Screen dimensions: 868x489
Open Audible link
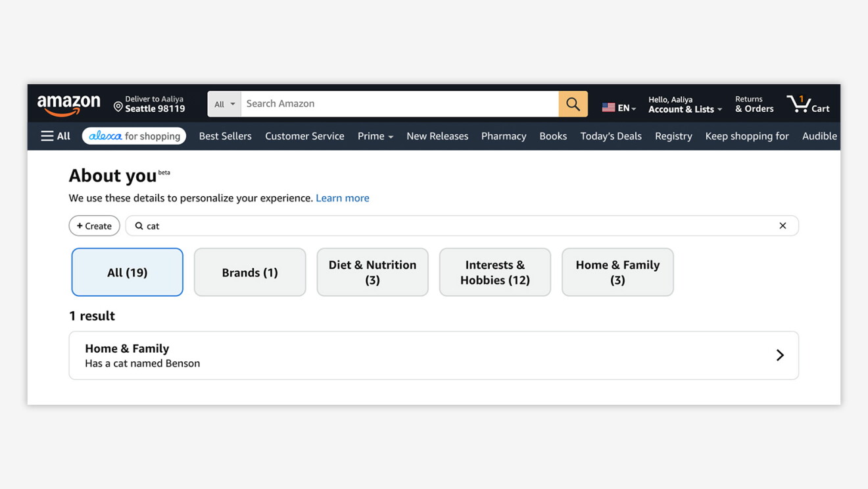point(819,136)
